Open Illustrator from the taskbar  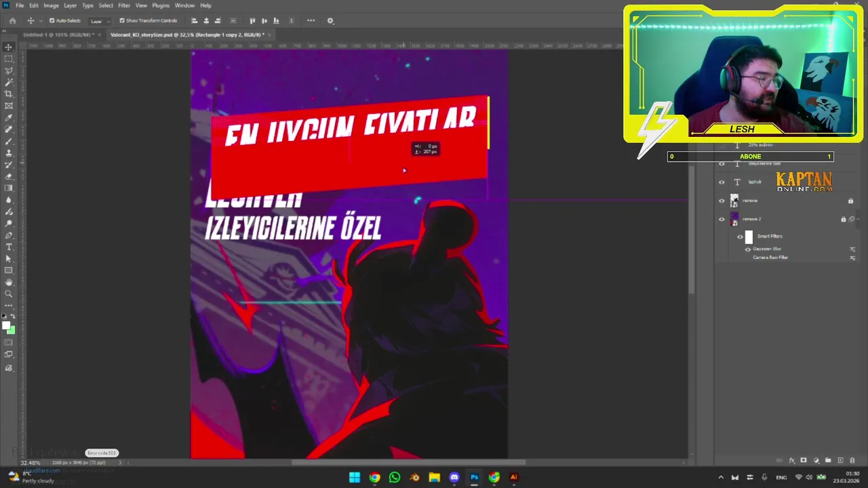click(514, 477)
